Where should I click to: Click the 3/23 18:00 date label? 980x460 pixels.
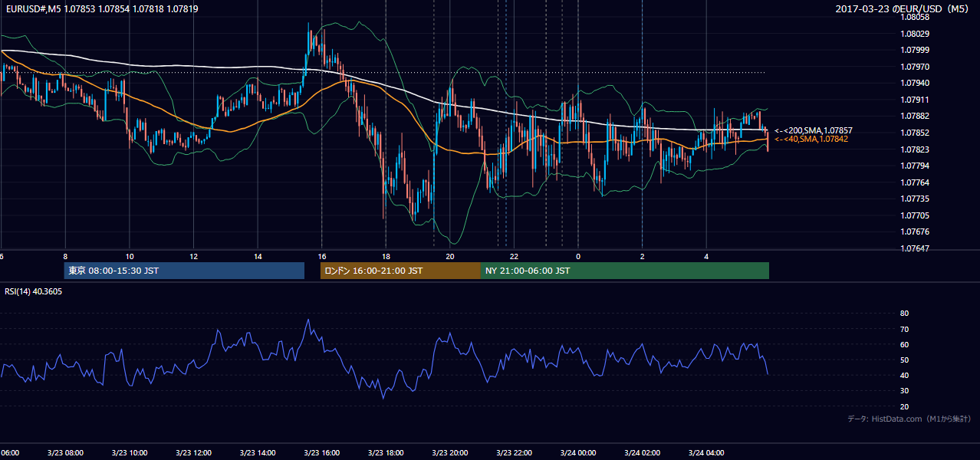pyautogui.click(x=386, y=453)
